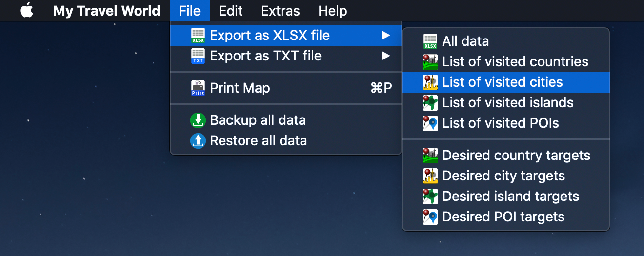Export All data as XLSX
This screenshot has height=256, width=644.
pos(506,41)
